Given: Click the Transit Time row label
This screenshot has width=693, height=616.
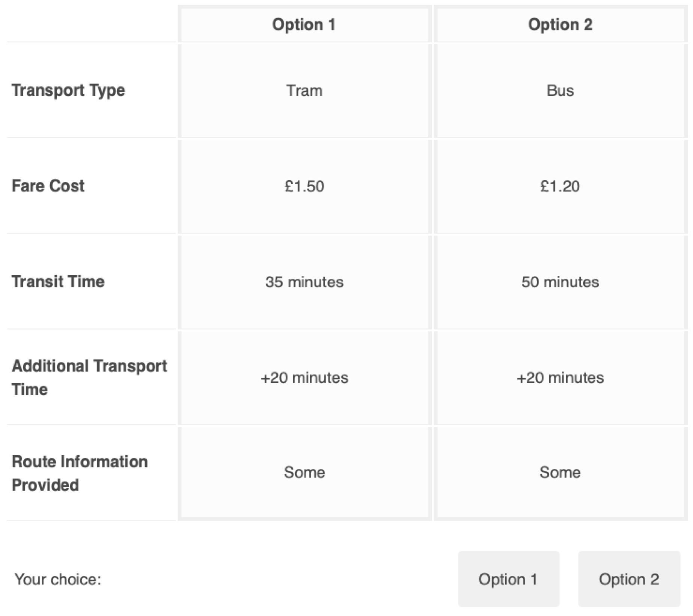Looking at the screenshot, I should click(58, 282).
